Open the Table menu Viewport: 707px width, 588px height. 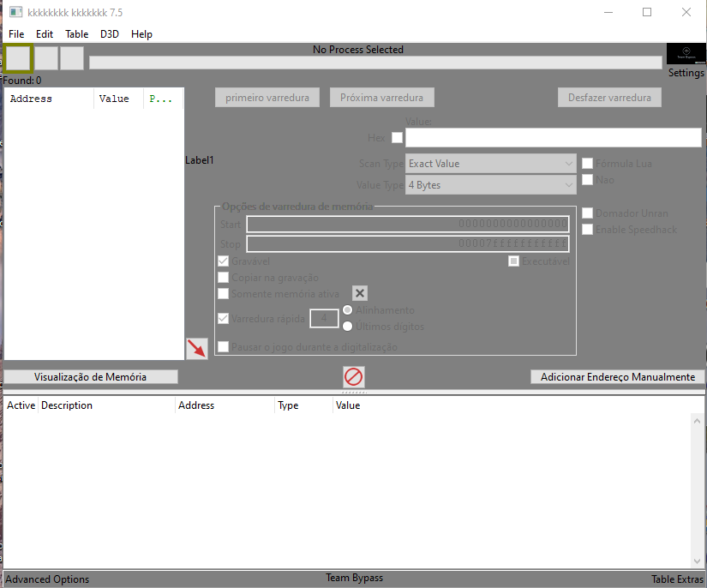(x=76, y=34)
